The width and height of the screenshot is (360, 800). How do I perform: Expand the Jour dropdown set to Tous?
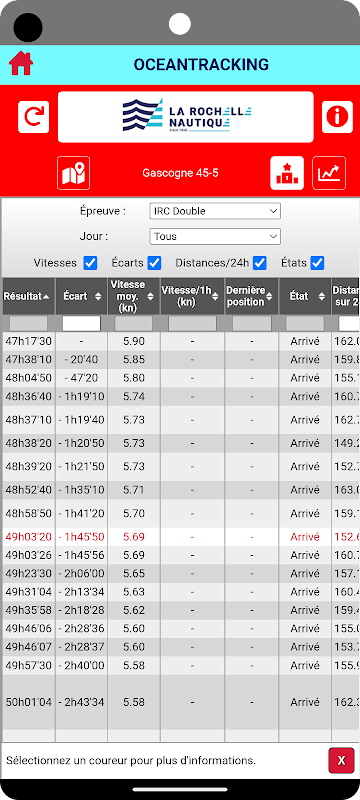215,237
